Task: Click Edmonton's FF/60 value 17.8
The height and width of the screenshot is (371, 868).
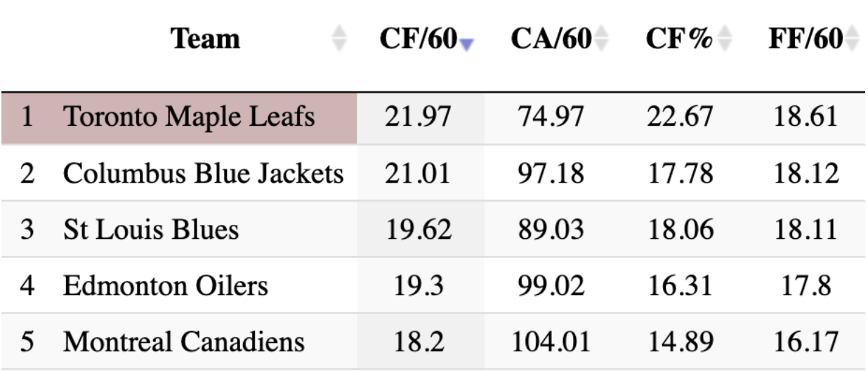Action: (806, 286)
